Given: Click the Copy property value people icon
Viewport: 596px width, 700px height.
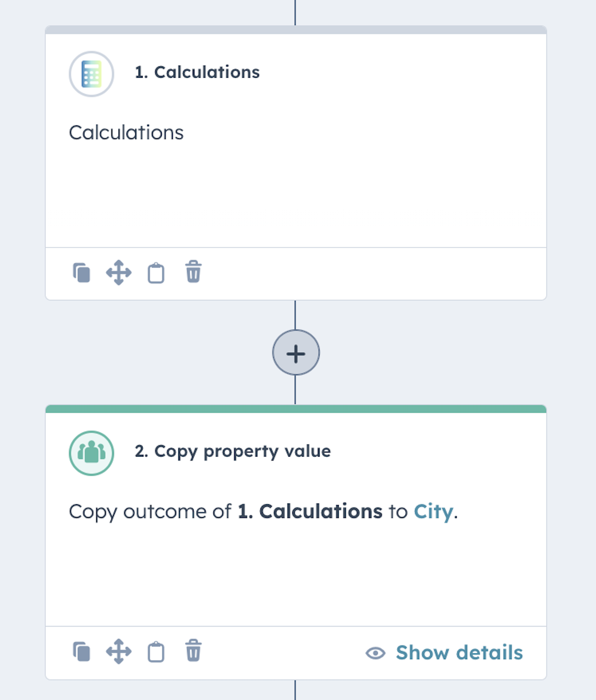Looking at the screenshot, I should [x=91, y=453].
